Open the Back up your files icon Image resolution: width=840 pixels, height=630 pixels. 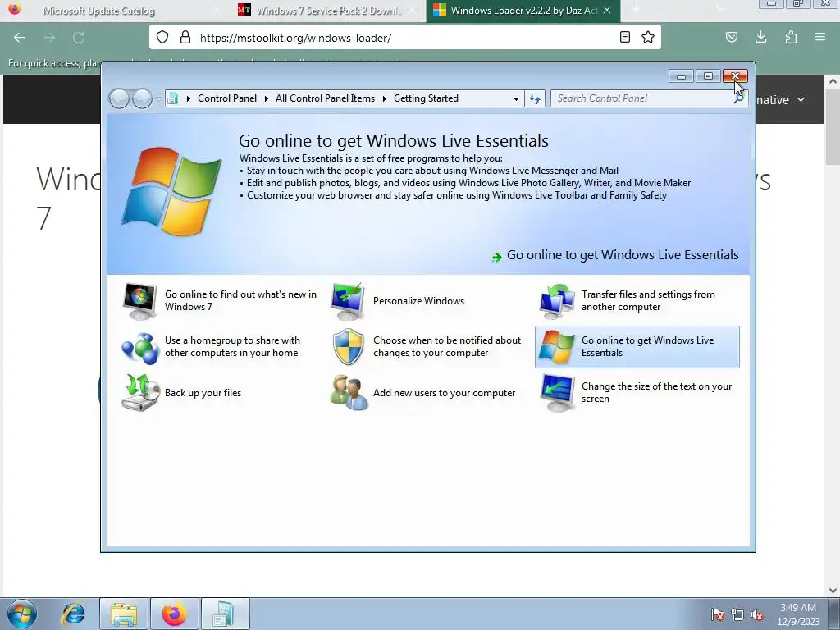140,393
